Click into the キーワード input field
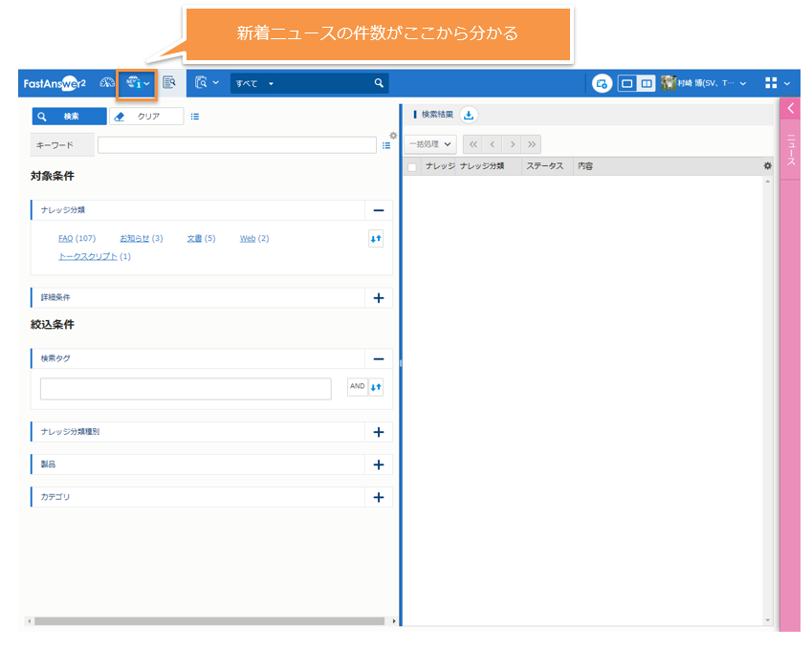Image resolution: width=812 pixels, height=648 pixels. 236,145
